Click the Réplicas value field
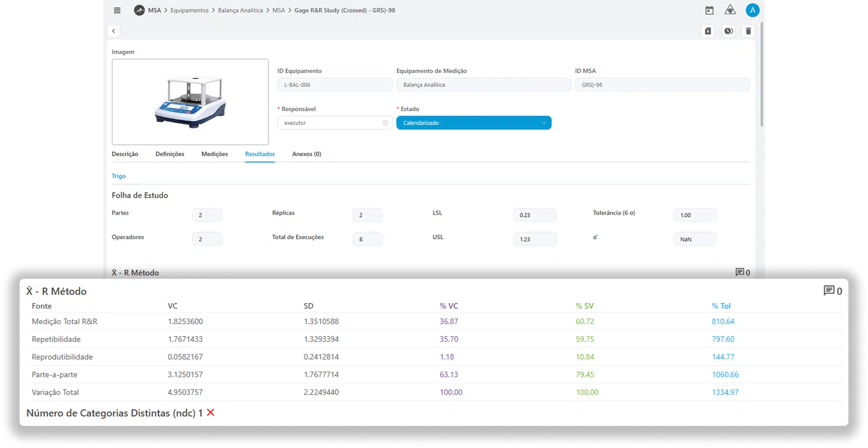This screenshot has height=448, width=868. tap(368, 215)
